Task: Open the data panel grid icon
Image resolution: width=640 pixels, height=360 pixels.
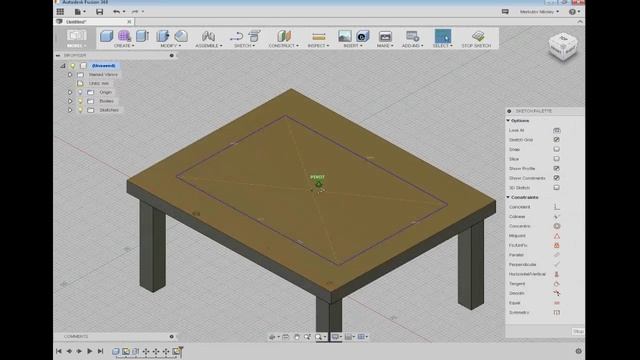Action: coord(60,11)
